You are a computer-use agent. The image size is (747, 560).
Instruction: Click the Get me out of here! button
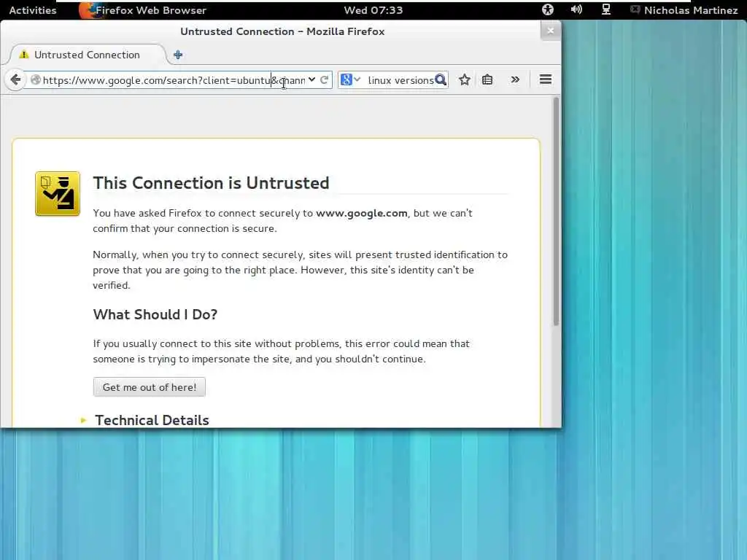(149, 387)
